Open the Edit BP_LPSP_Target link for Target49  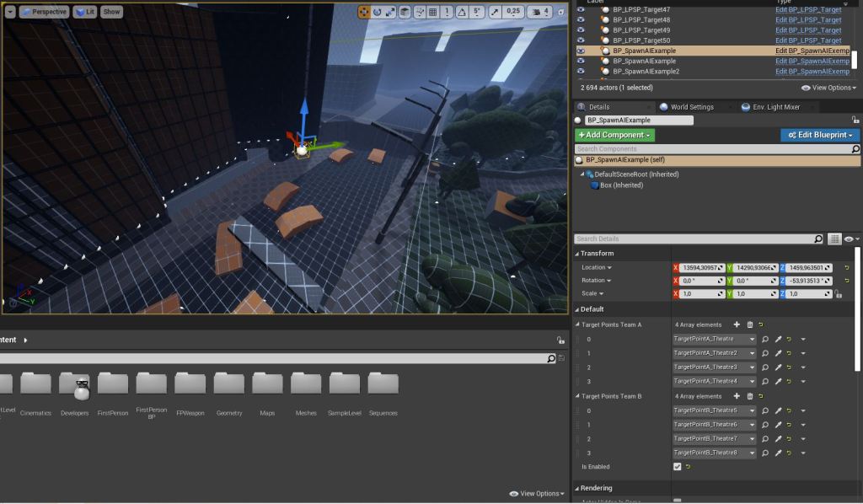(807, 29)
